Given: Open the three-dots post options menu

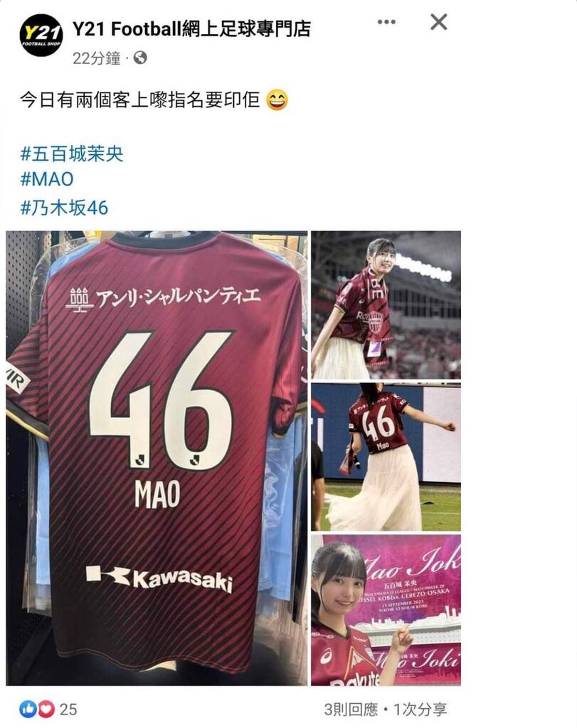Looking at the screenshot, I should pos(386,22).
